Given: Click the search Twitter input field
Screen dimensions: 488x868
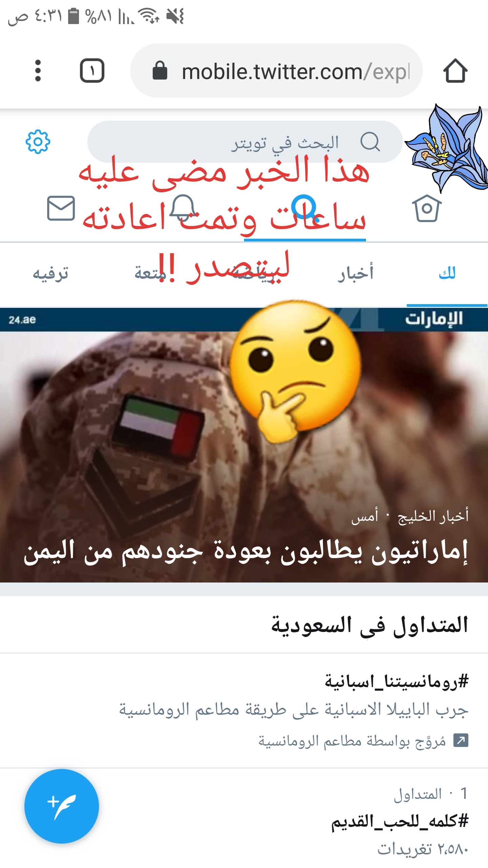Looking at the screenshot, I should pos(245,142).
